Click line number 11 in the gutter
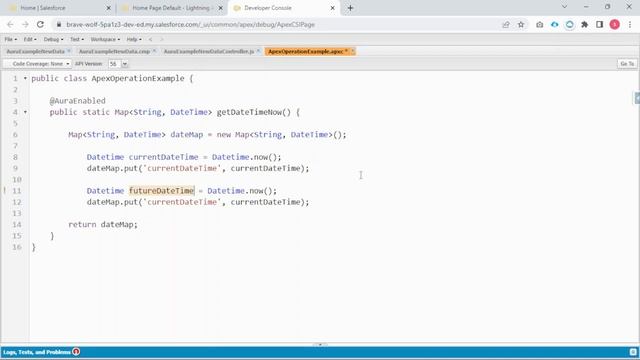The image size is (640, 360). tap(16, 191)
